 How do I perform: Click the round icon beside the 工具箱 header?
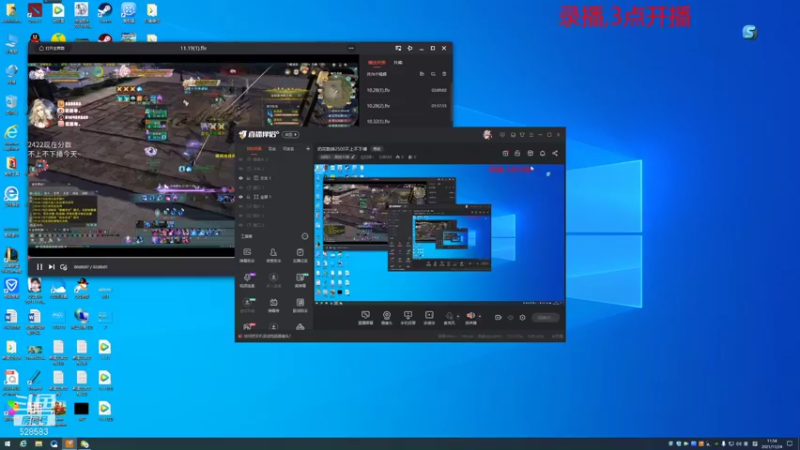pyautogui.click(x=305, y=236)
